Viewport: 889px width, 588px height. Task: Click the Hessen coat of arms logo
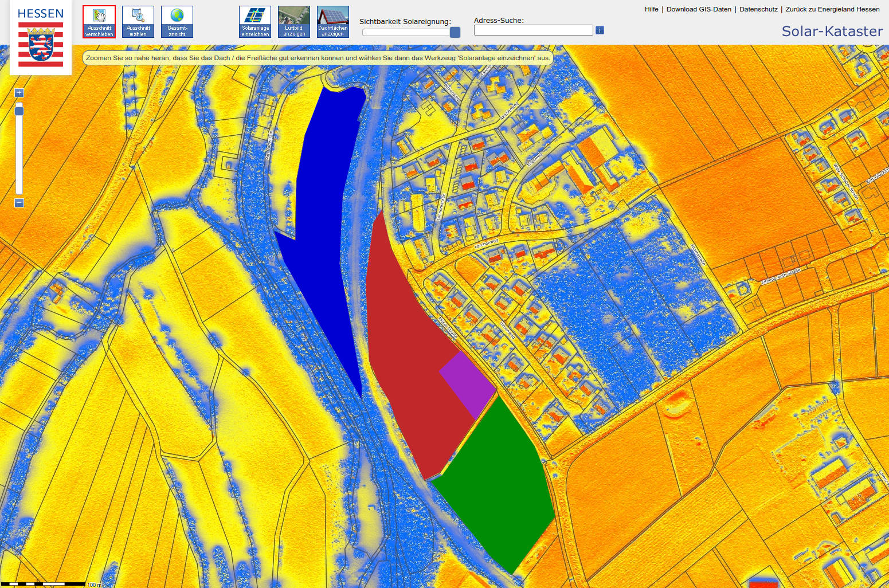click(x=41, y=46)
